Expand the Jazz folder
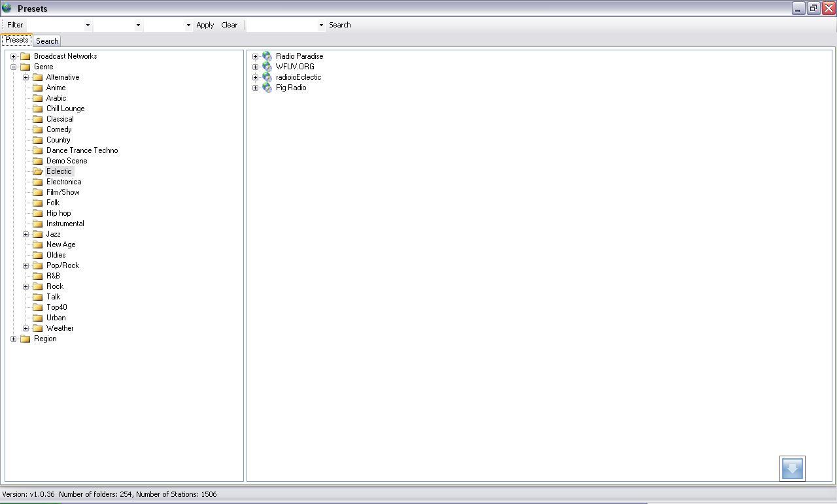The width and height of the screenshot is (837, 504). 26,234
